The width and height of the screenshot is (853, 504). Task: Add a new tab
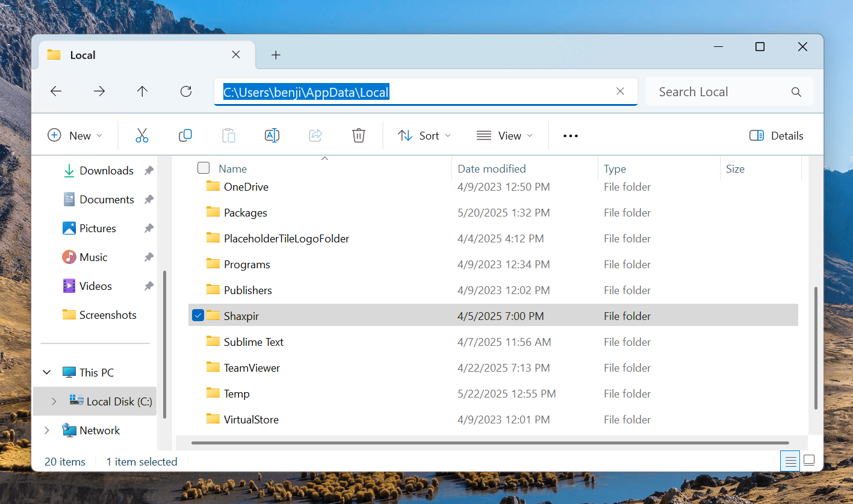click(x=276, y=55)
